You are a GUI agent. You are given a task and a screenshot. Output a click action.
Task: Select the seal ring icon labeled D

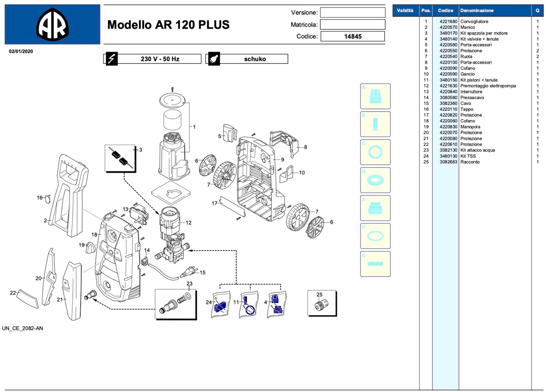coord(375,180)
